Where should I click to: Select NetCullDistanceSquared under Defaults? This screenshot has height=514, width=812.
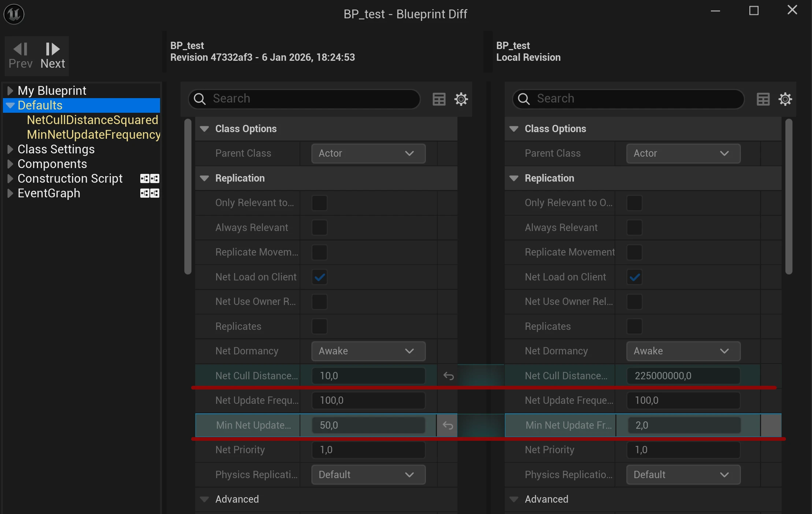point(92,120)
